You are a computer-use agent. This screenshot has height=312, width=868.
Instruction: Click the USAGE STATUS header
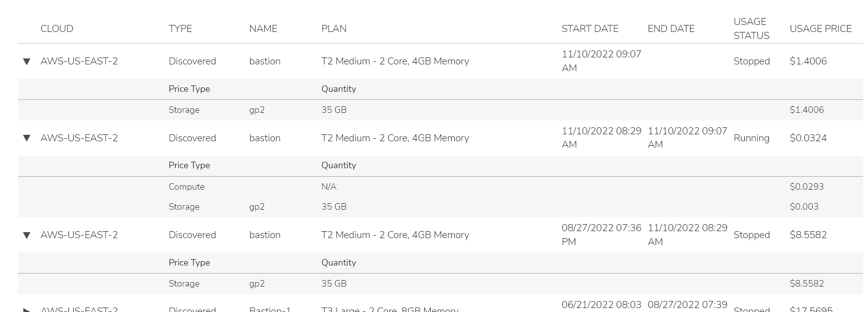tap(751, 28)
